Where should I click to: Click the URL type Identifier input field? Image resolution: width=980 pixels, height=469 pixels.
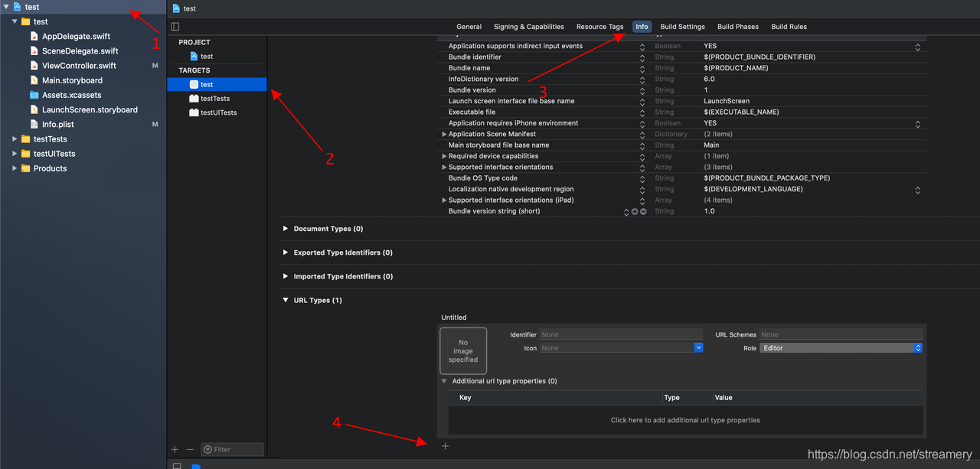pos(621,334)
